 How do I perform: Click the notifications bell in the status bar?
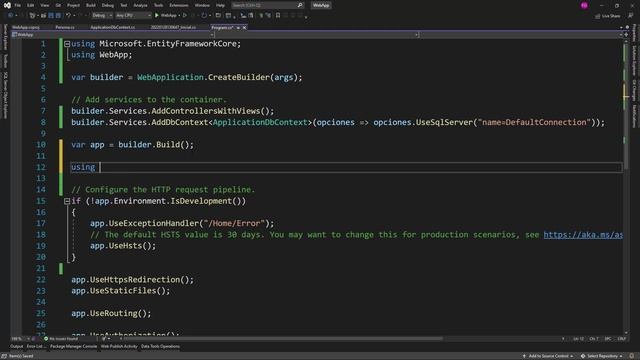632,356
